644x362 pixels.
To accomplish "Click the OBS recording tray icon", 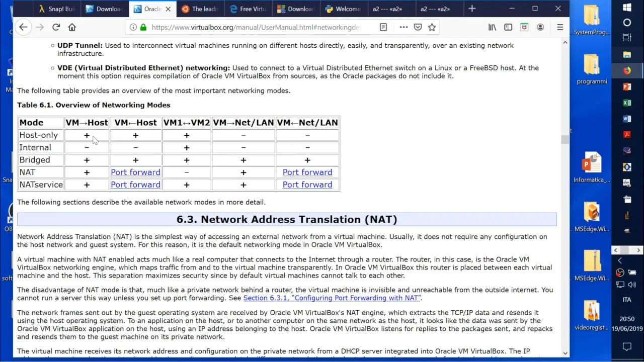I will pos(620,273).
